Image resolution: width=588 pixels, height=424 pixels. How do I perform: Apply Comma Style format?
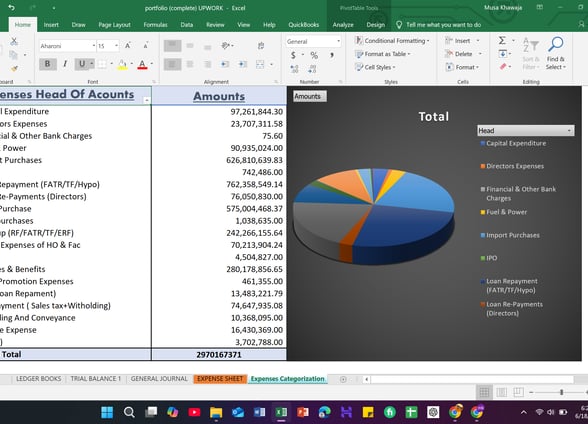click(x=332, y=55)
